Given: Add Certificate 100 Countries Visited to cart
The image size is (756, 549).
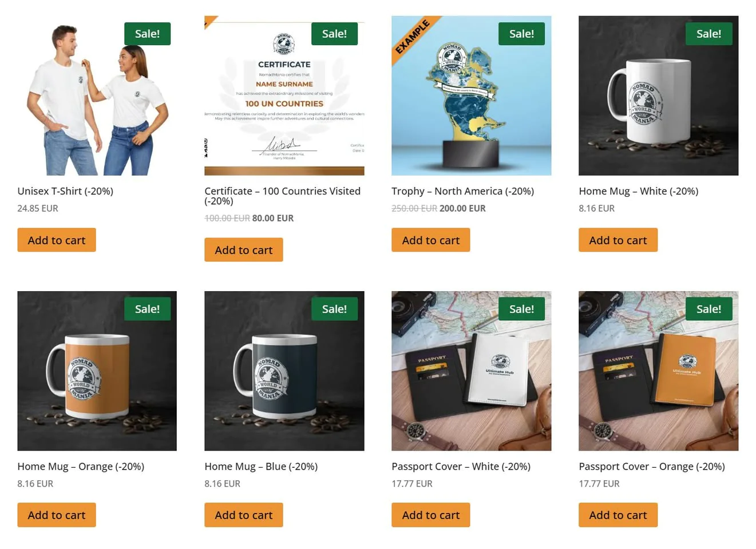Looking at the screenshot, I should 244,250.
